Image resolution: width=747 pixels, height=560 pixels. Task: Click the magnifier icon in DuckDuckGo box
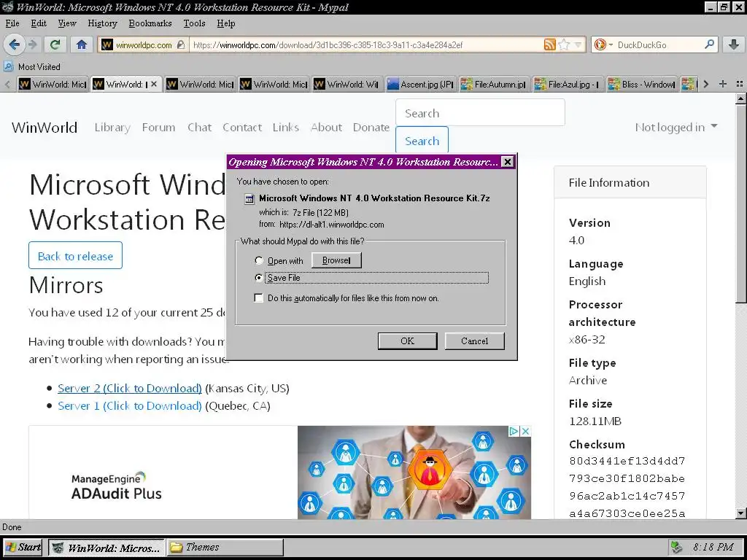709,44
